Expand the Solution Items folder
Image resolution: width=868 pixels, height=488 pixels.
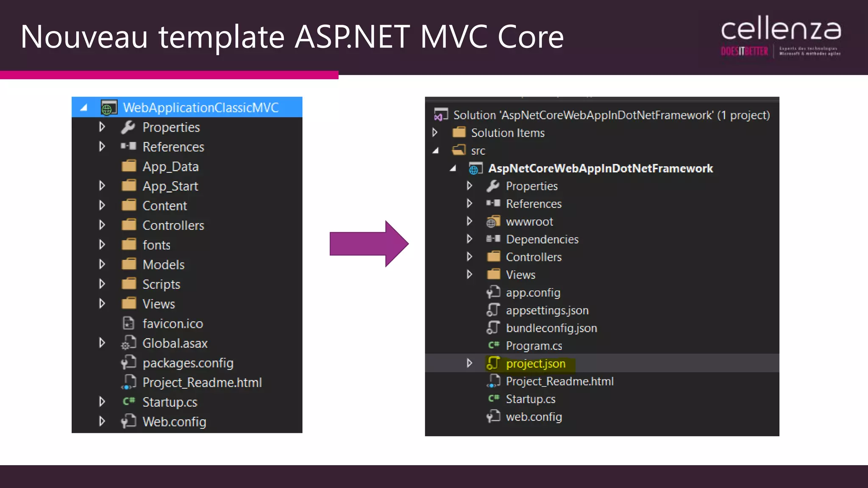(435, 132)
